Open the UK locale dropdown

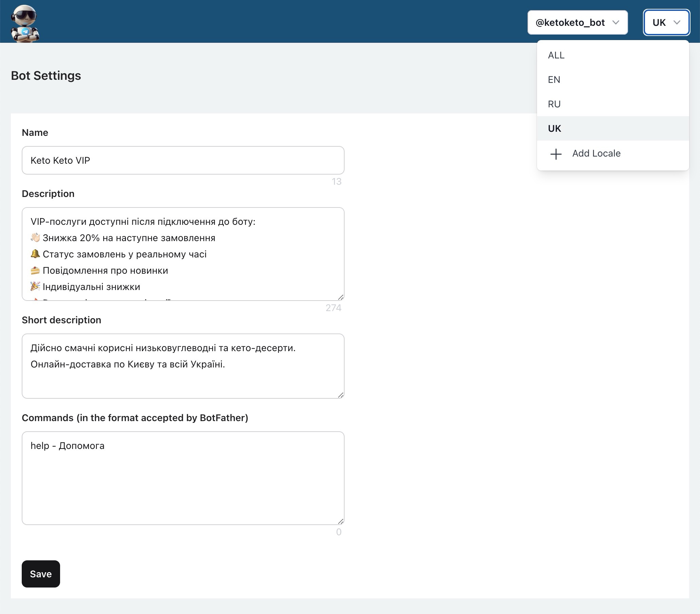[666, 23]
